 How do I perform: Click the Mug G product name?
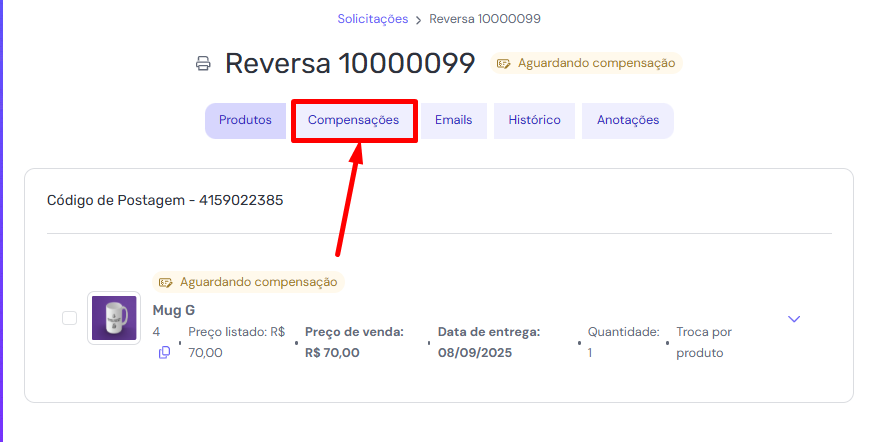[x=173, y=310]
